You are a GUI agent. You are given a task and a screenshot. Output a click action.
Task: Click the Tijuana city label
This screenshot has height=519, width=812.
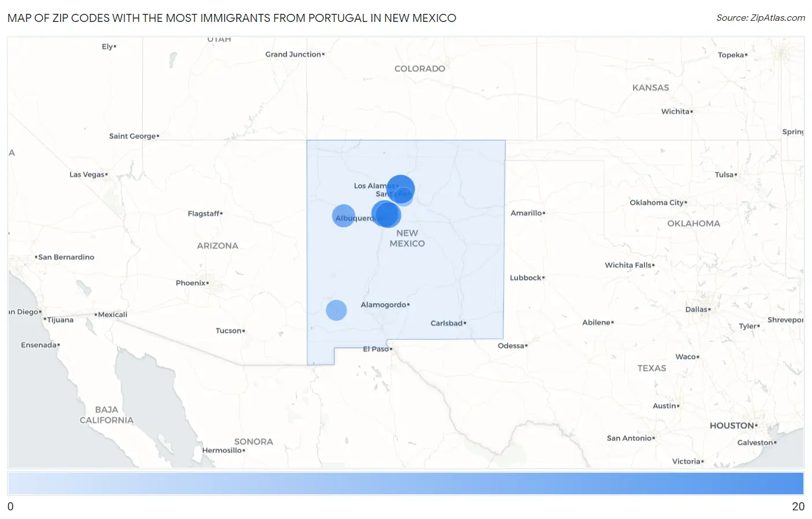60,320
